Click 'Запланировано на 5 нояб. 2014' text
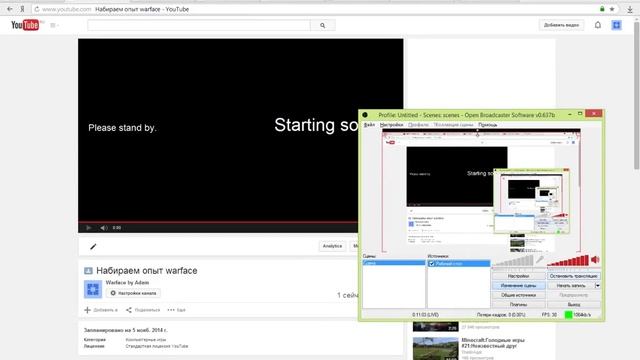This screenshot has width=640, height=360. (125, 330)
